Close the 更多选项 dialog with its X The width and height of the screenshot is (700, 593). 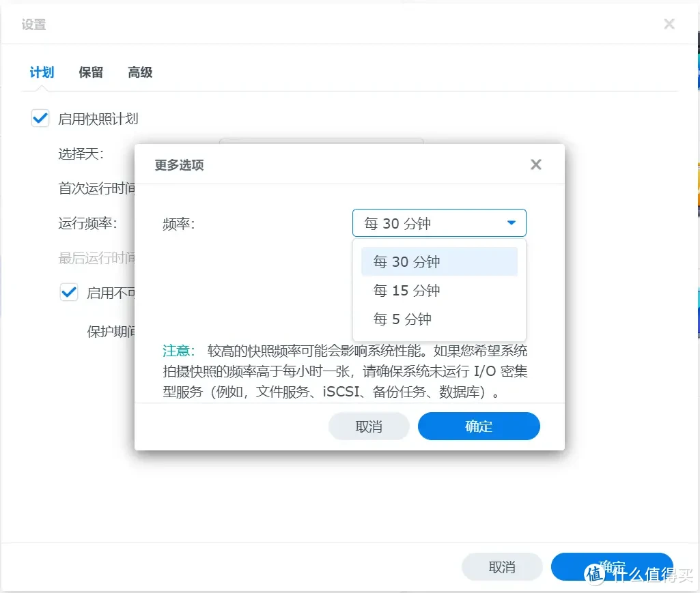pyautogui.click(x=535, y=164)
